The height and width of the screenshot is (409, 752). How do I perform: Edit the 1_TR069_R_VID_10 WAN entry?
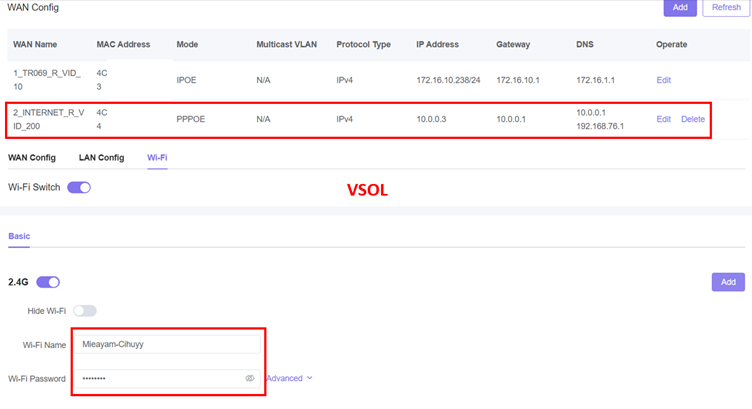click(x=663, y=80)
